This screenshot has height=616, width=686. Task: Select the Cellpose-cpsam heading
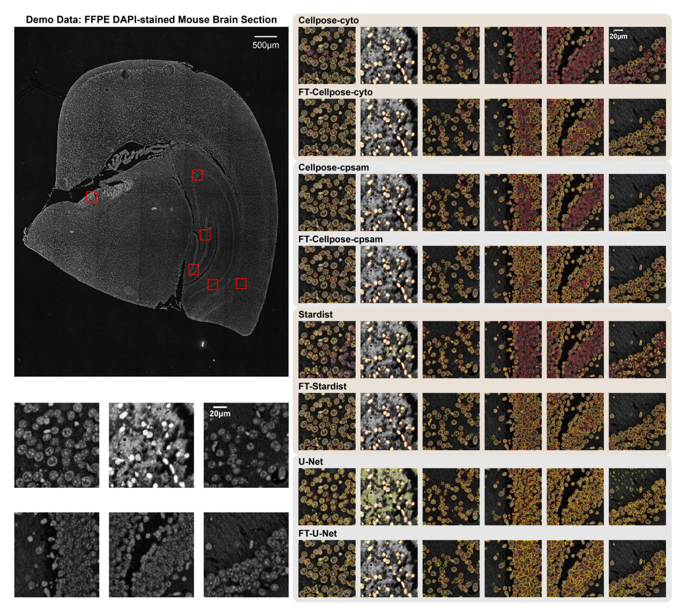coord(333,167)
